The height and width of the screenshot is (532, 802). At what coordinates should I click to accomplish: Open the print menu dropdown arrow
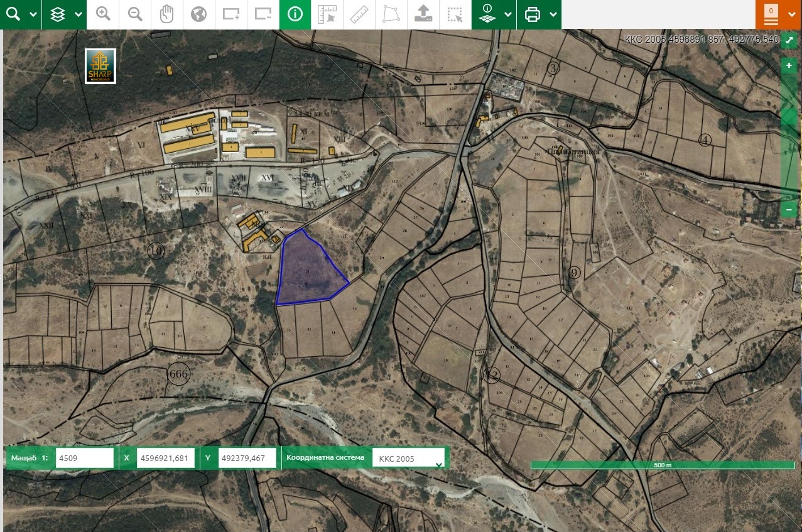[553, 14]
